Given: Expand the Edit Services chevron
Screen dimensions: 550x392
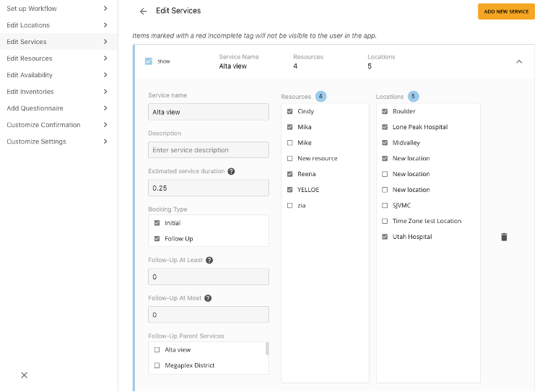Looking at the screenshot, I should (105, 42).
